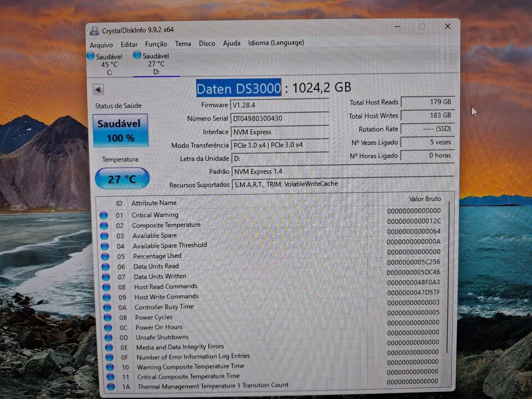Click raw value 0000000000012C
This screenshot has width=532, height=399.
coord(414,221)
